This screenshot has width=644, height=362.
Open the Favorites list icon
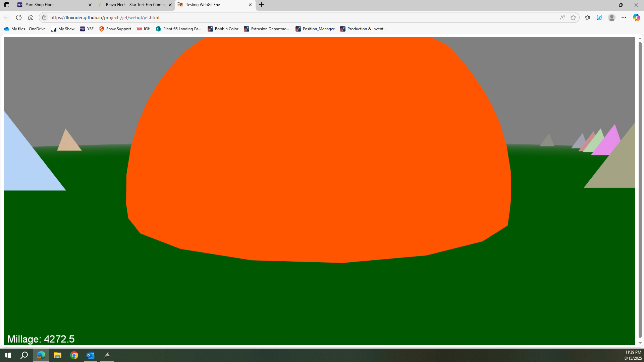coord(588,17)
